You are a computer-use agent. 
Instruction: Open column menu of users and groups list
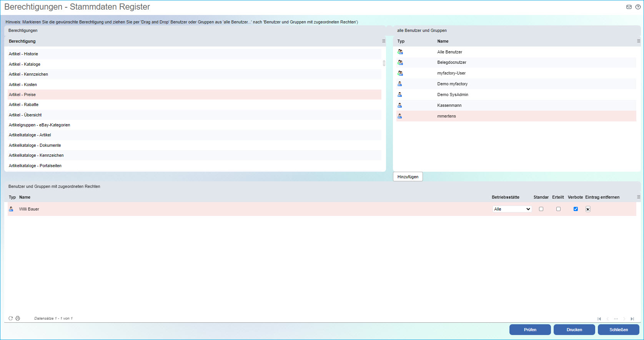pyautogui.click(x=639, y=41)
